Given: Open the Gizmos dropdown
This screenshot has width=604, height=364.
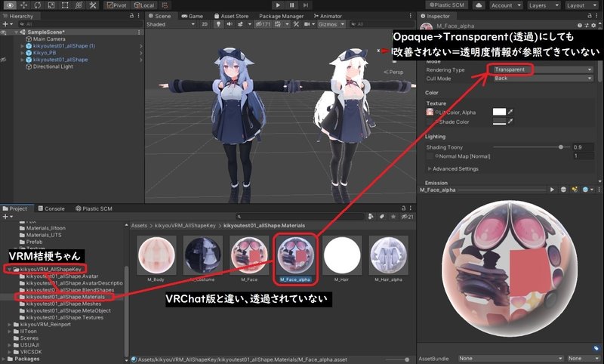Looking at the screenshot, I should (x=331, y=24).
